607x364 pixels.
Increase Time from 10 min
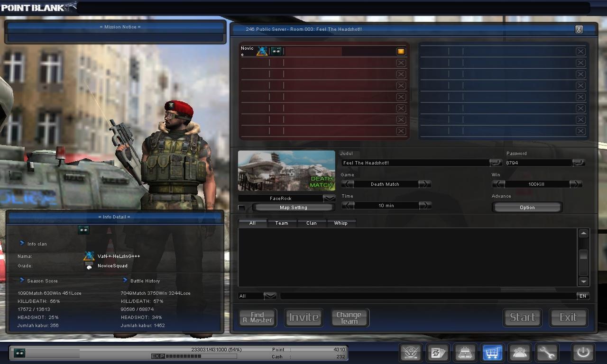click(424, 205)
